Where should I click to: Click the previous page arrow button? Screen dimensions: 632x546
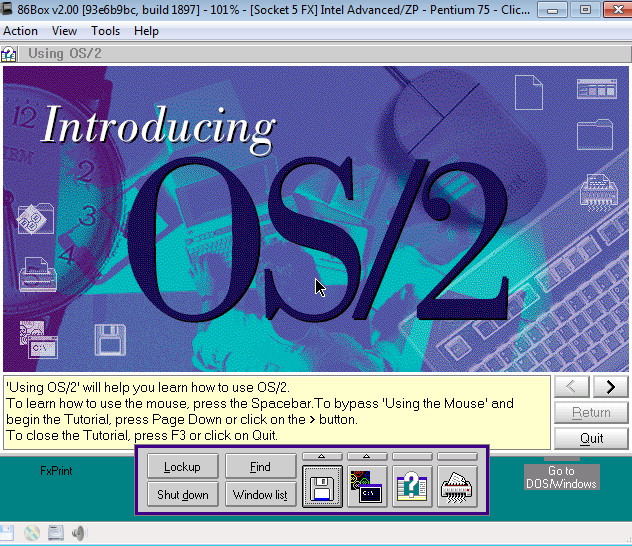(x=572, y=387)
